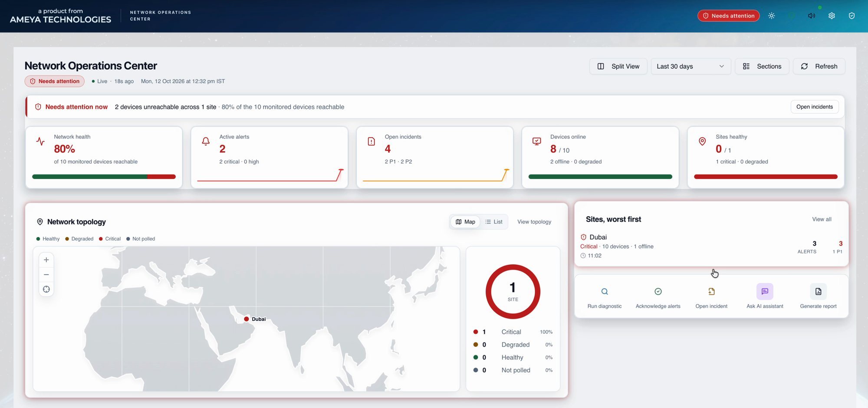Click the 1 SITE donut chart
The width and height of the screenshot is (868, 408).
tap(513, 292)
